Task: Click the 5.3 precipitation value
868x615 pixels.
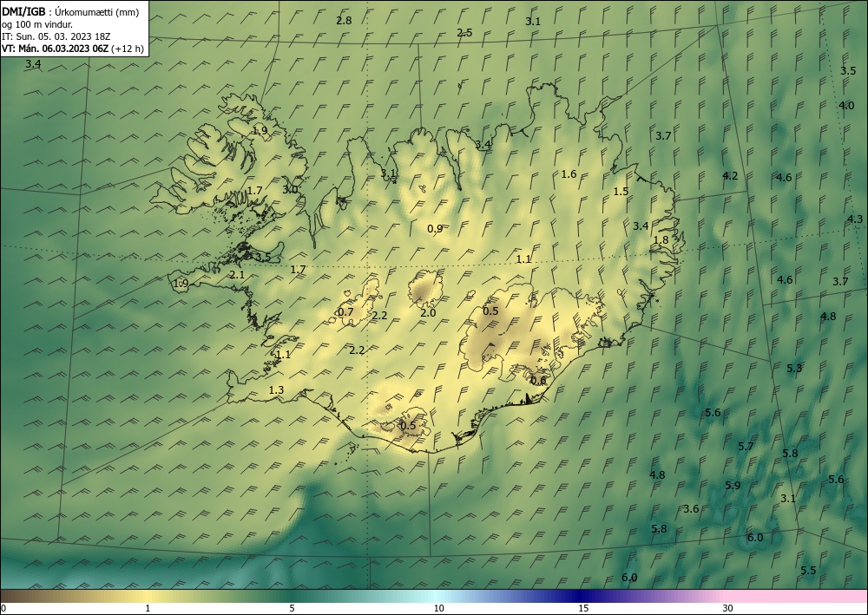Action: [x=794, y=369]
